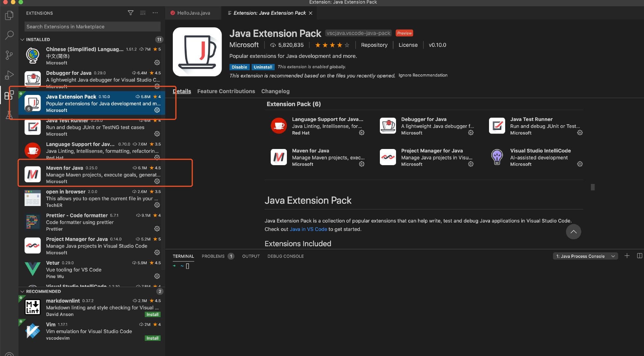Viewport: 644px width, 356px height.
Task: Open the Source Control view
Action: point(9,55)
